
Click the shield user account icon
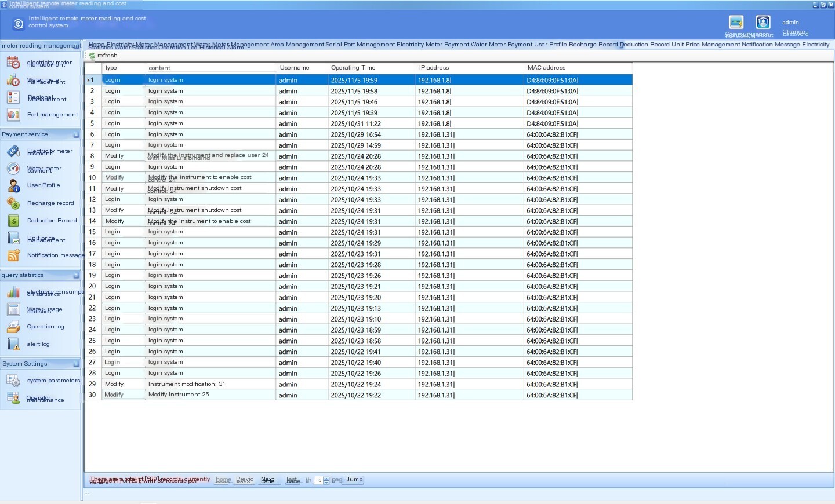point(763,23)
